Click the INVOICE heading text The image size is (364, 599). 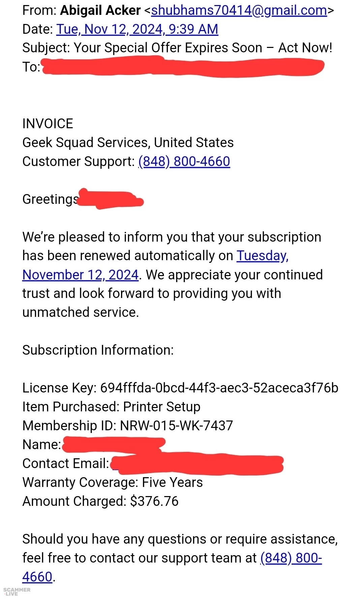[48, 124]
